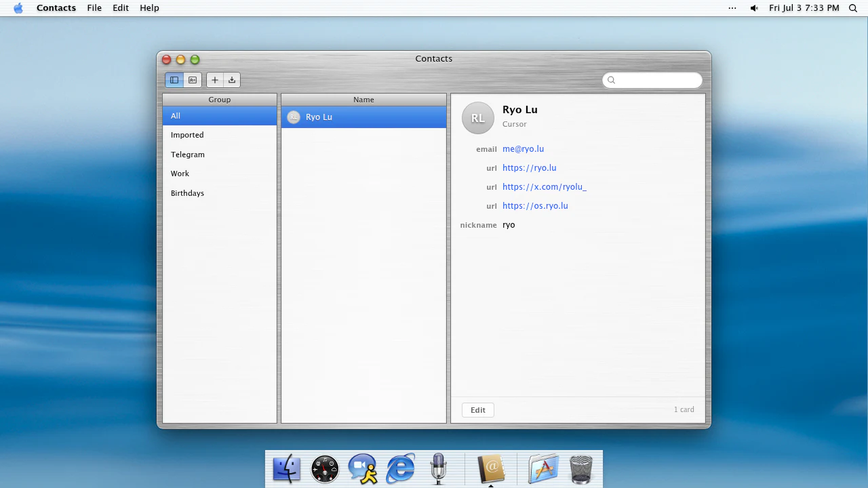Click the nickname value ryo
This screenshot has height=488, width=868.
click(509, 225)
